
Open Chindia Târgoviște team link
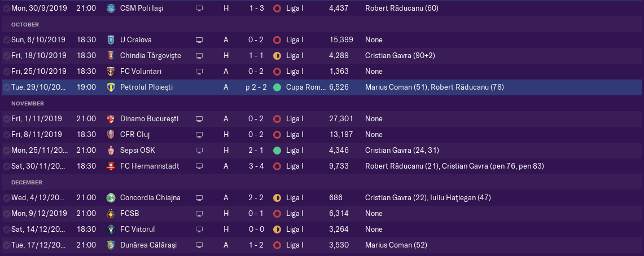pos(150,55)
